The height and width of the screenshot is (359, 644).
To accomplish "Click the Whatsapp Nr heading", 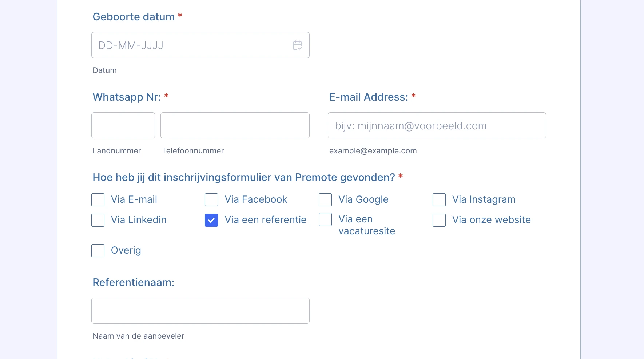I will click(126, 97).
